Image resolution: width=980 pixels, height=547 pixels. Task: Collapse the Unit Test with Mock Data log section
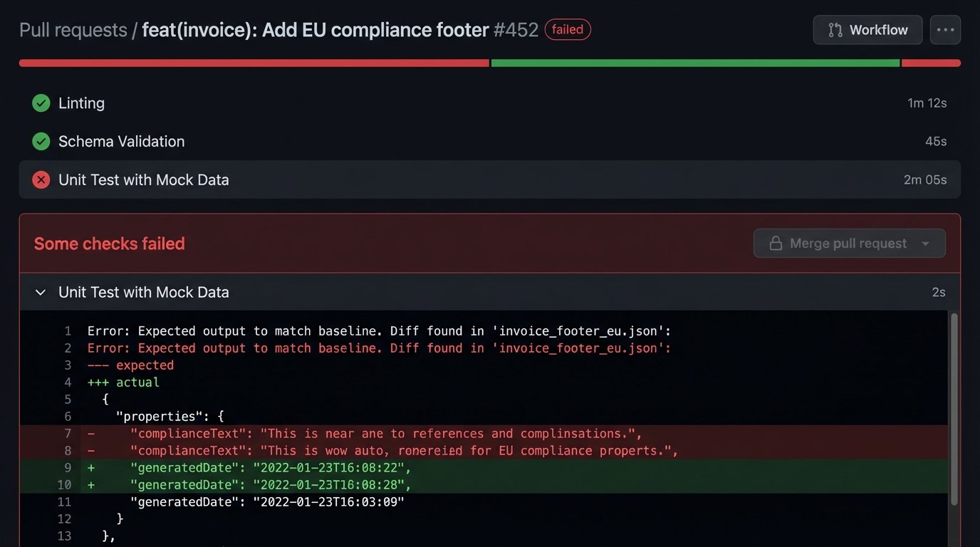coord(41,293)
